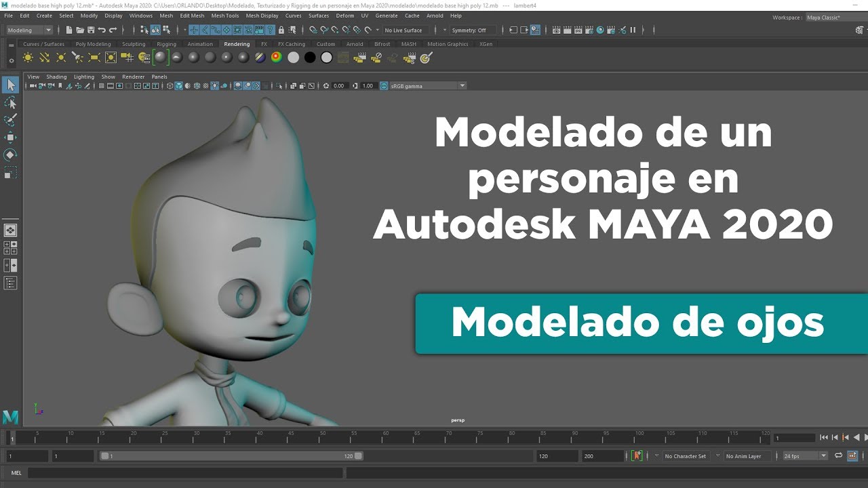868x488 pixels.
Task: Click the layered shader striped sphere icon
Action: tap(260, 58)
